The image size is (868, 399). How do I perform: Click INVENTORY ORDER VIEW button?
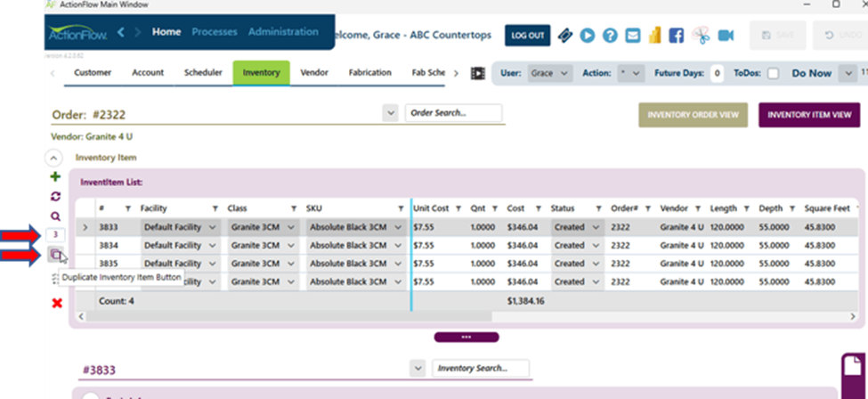tap(694, 115)
